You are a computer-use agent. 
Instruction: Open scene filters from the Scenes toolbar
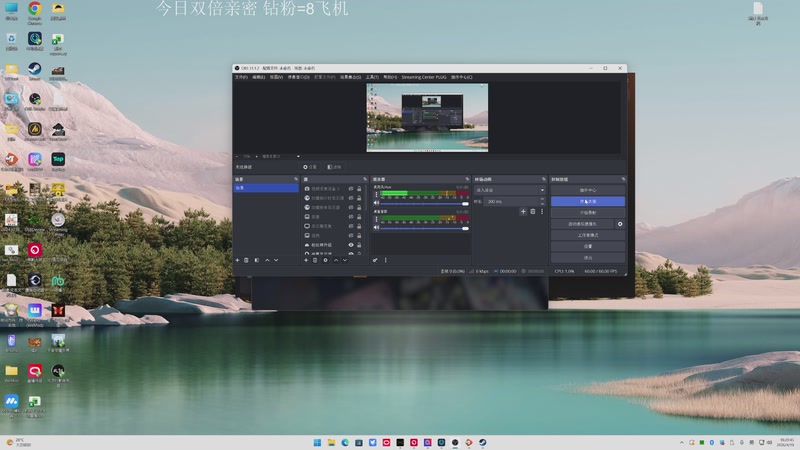(x=257, y=260)
